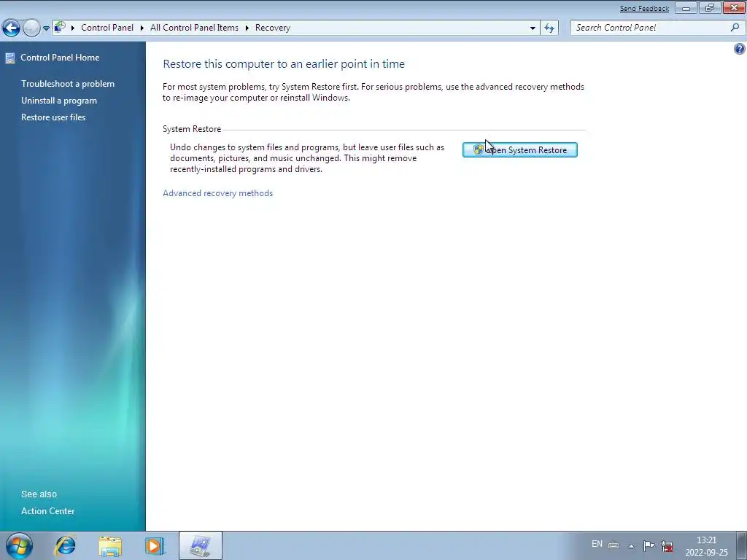Viewport: 747px width, 560px height.
Task: Expand arrow after Control Panel breadcrumb
Action: point(142,28)
